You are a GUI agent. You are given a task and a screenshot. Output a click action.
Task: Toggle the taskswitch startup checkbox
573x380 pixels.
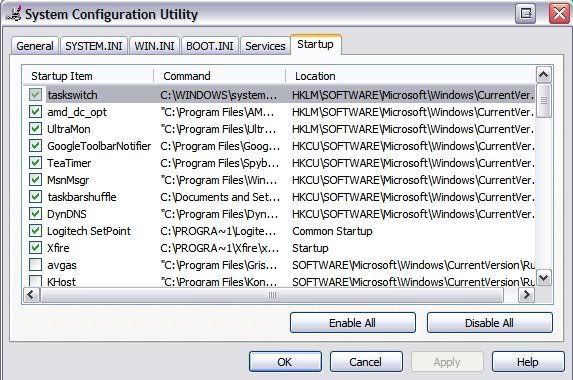[x=35, y=95]
